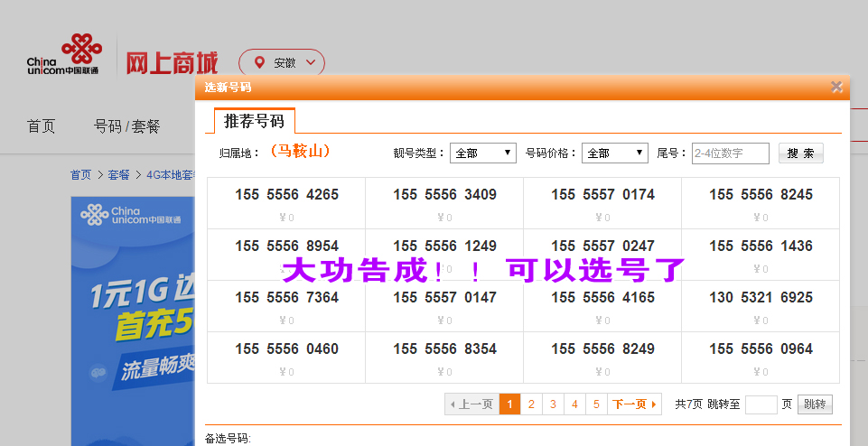
Task: Click the 1元1G promotional banner
Action: coord(133,321)
